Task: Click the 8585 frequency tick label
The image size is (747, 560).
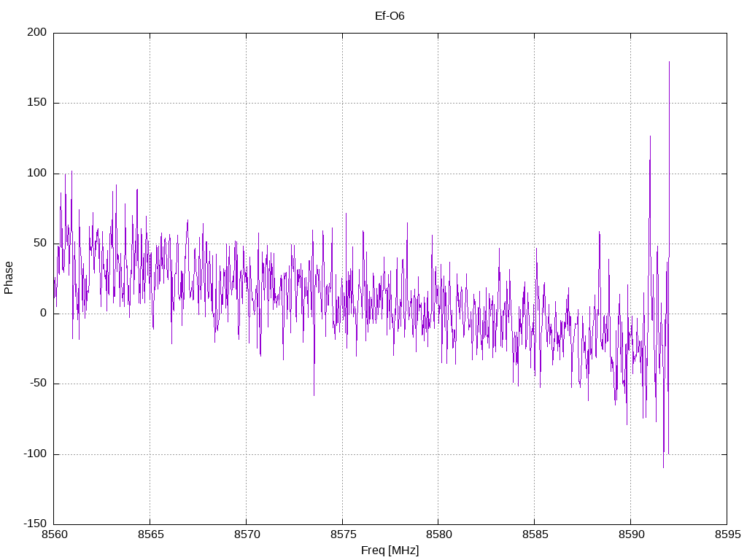Action: [x=535, y=534]
